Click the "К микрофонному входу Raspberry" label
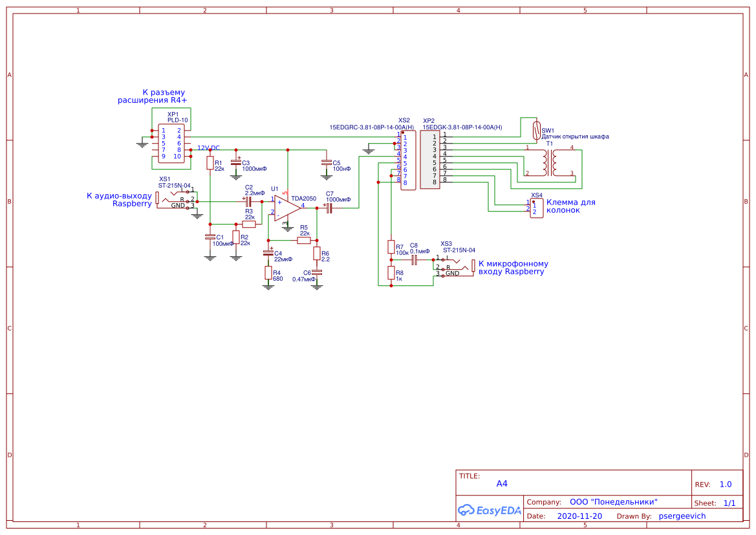The width and height of the screenshot is (756, 535). click(512, 267)
